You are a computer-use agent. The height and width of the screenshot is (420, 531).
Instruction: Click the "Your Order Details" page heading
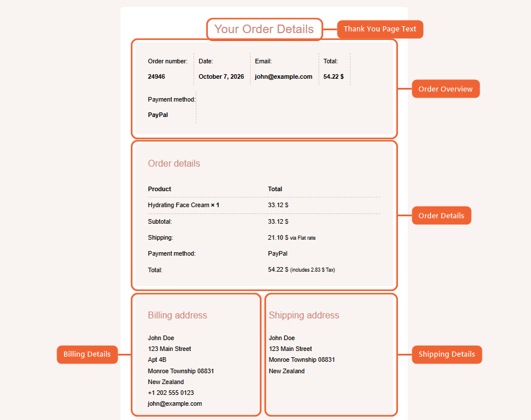[x=264, y=29]
